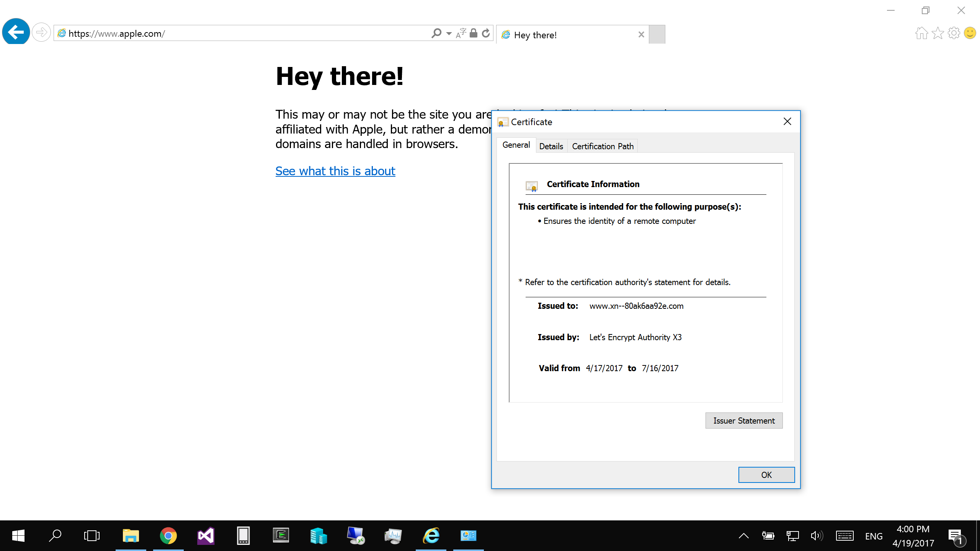The height and width of the screenshot is (551, 980).
Task: Click the smiley feedback icon
Action: pos(970,33)
